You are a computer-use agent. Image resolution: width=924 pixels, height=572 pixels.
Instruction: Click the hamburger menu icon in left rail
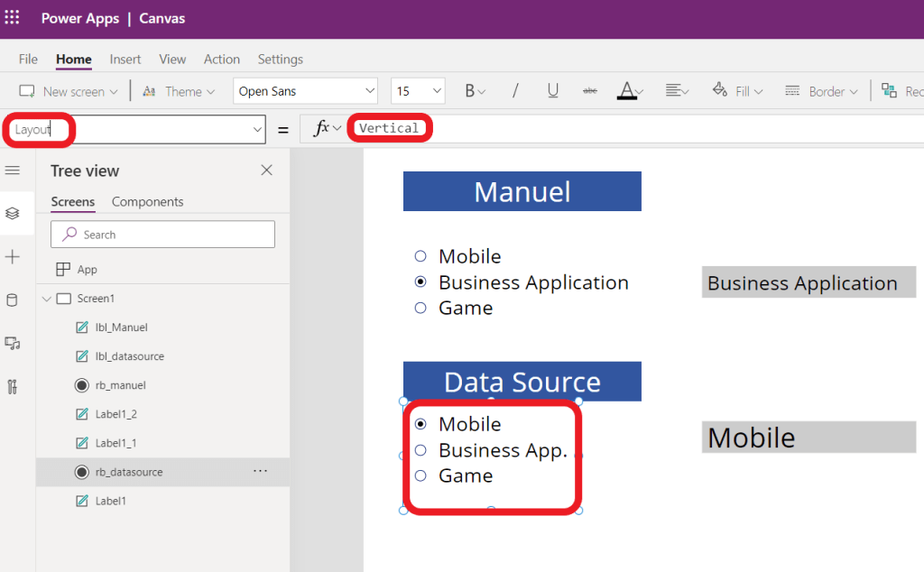point(13,171)
